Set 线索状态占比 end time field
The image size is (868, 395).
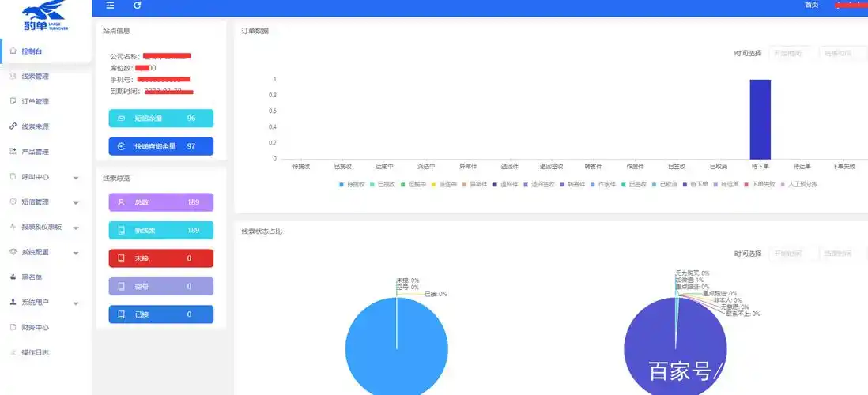pos(843,254)
